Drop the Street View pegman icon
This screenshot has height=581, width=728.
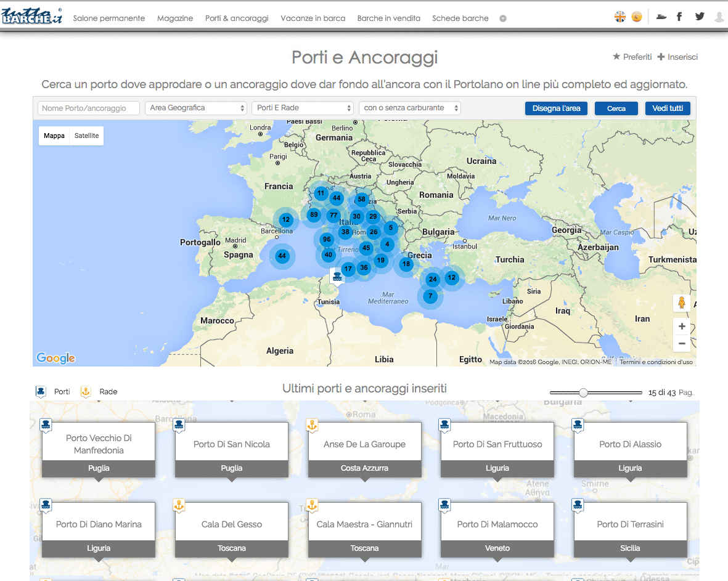coord(682,303)
